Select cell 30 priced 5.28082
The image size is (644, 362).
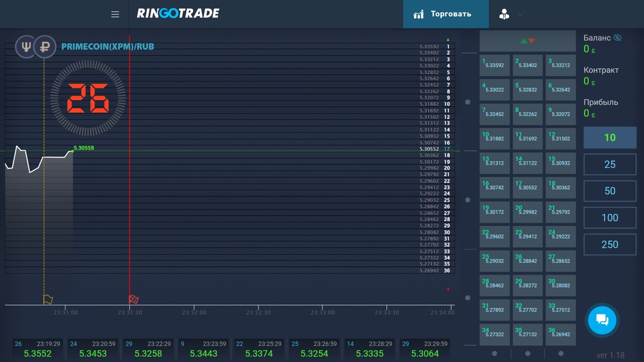pos(561,286)
